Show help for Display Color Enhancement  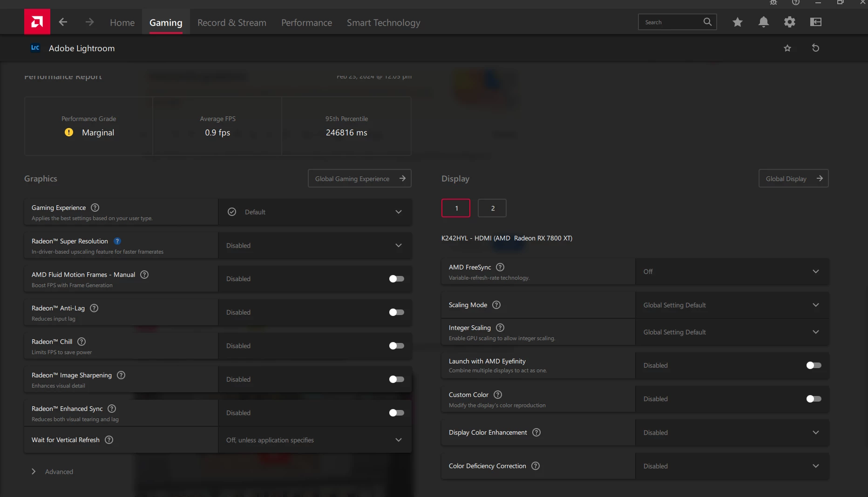click(536, 432)
